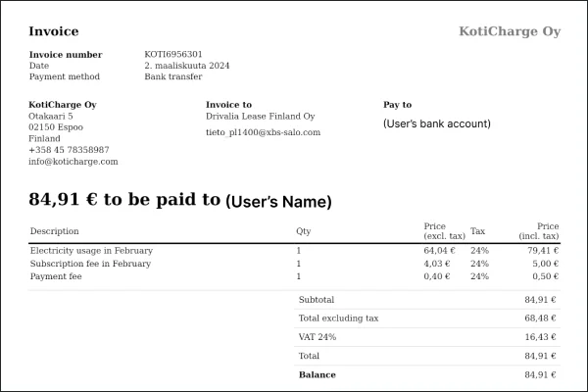Click the 'VAT 24%' label
This screenshot has width=588, height=392.
pyautogui.click(x=318, y=337)
